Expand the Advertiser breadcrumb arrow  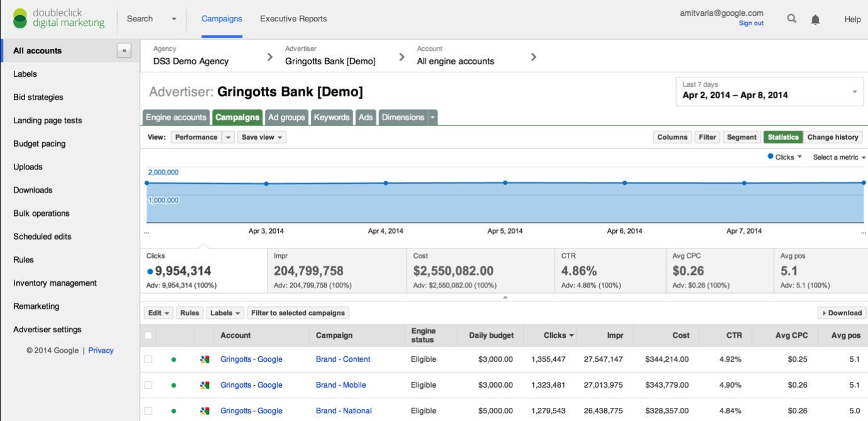click(x=402, y=57)
